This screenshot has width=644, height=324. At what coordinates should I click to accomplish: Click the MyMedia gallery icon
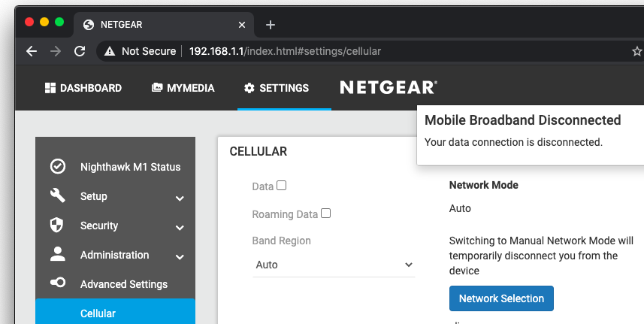pos(157,87)
